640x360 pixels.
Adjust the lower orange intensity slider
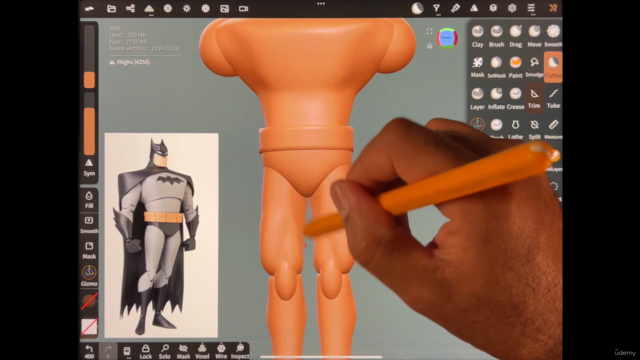click(x=89, y=124)
